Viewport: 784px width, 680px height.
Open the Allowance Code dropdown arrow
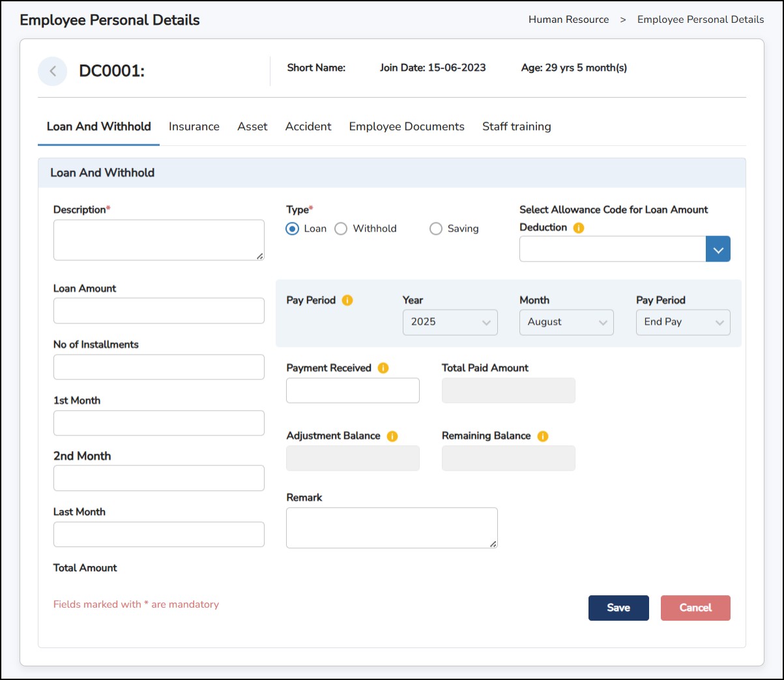[x=718, y=249]
